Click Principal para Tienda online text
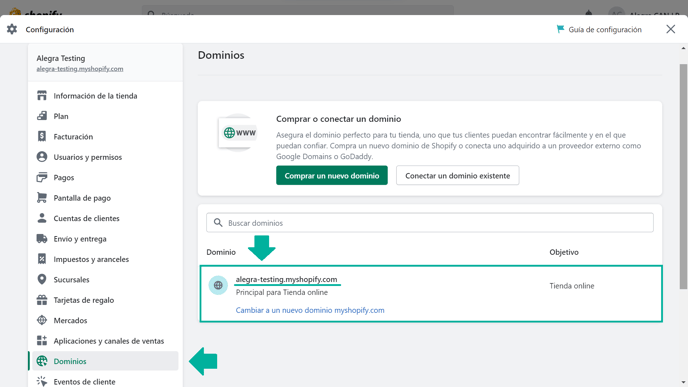688x387 pixels. [282, 292]
